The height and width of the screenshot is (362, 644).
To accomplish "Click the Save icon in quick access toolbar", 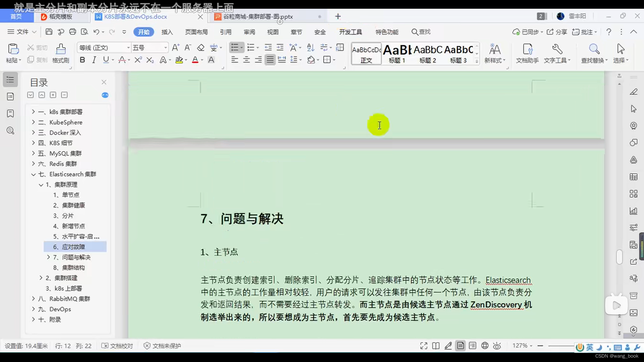I will 49,32.
